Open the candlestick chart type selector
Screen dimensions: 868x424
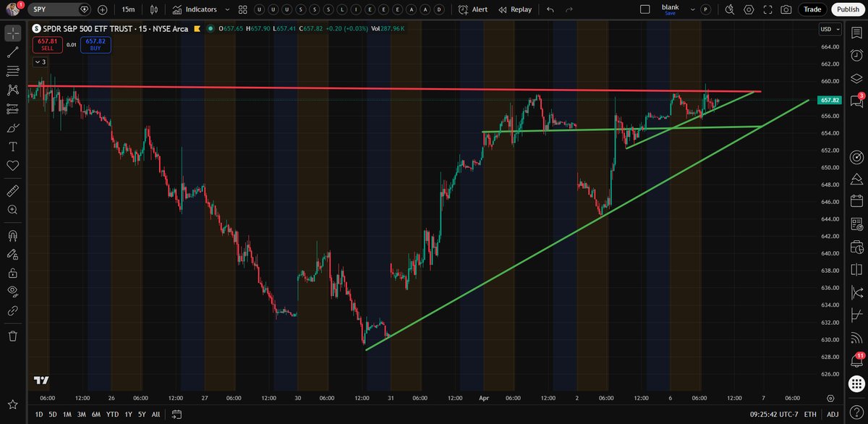[x=153, y=9]
